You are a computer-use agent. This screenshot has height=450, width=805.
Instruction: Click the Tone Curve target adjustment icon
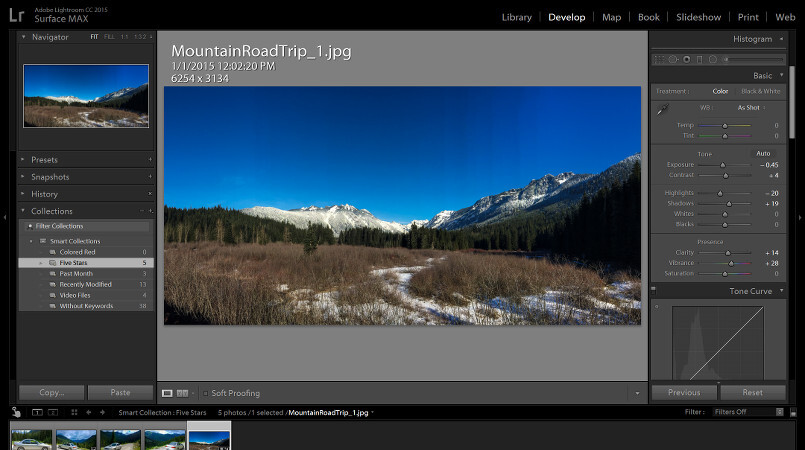click(x=657, y=306)
